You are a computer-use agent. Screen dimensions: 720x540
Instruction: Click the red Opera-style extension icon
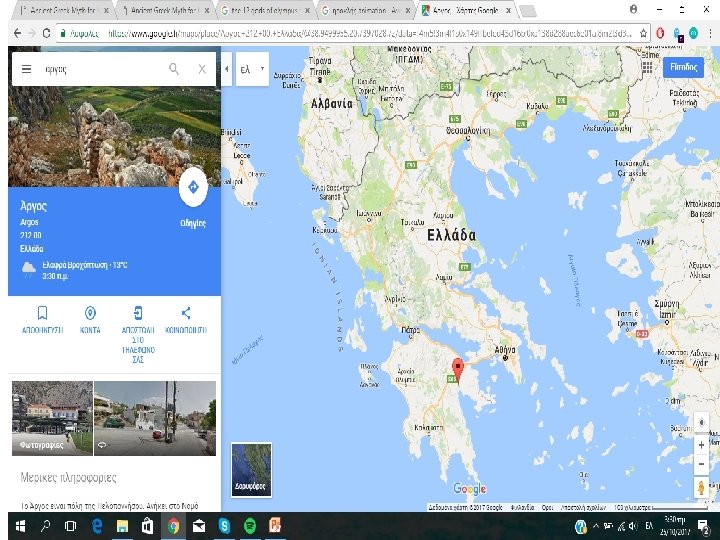point(660,33)
